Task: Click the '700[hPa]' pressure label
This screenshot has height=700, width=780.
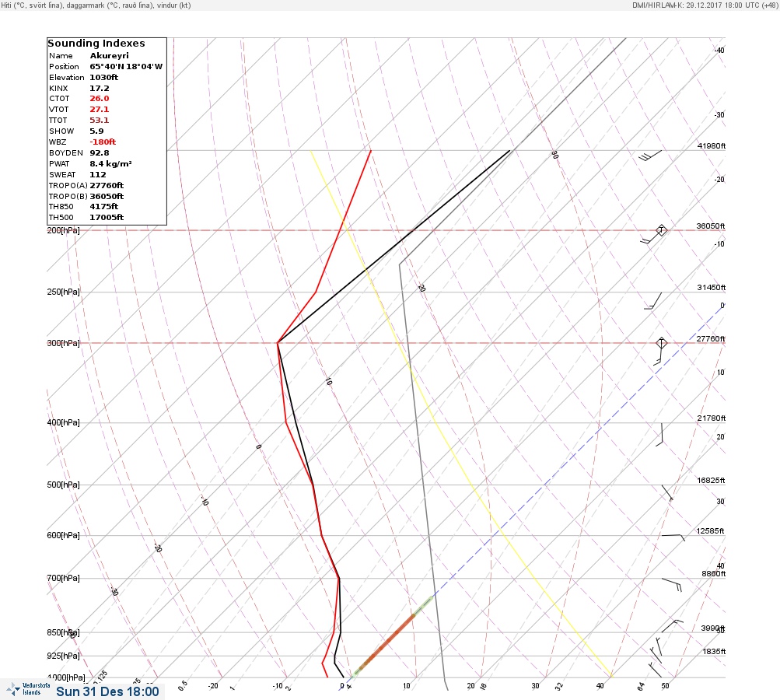Action: pos(63,578)
